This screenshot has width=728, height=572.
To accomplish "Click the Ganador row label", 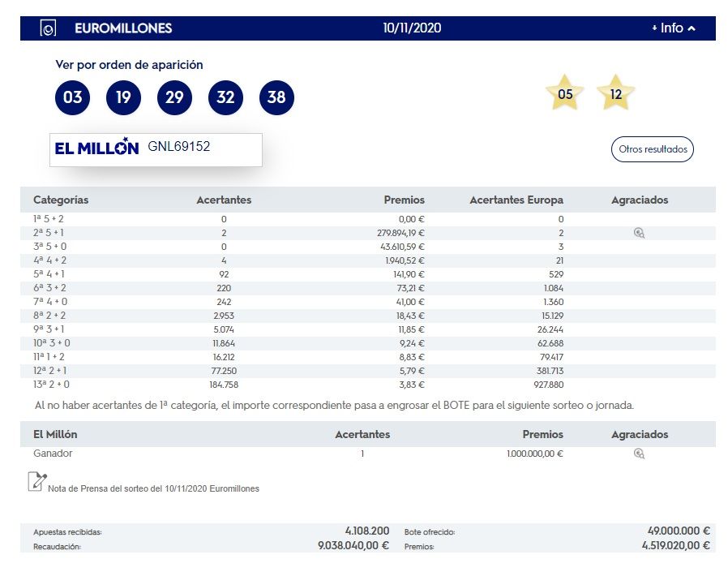I will pyautogui.click(x=53, y=453).
